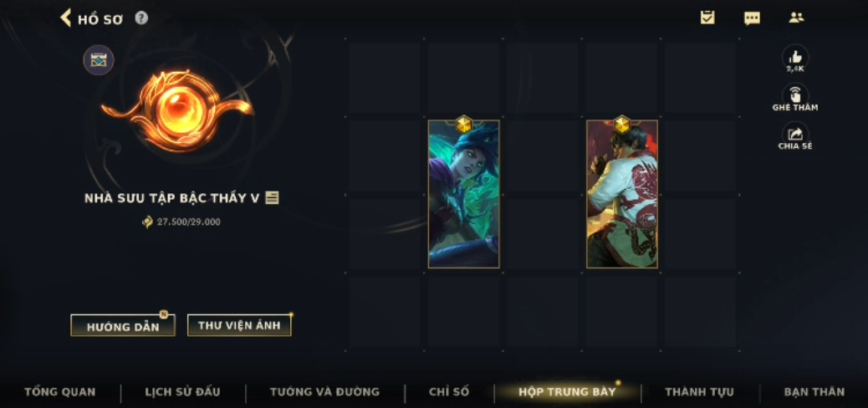Open the Chỉ Số tab
This screenshot has width=868, height=408.
(449, 392)
